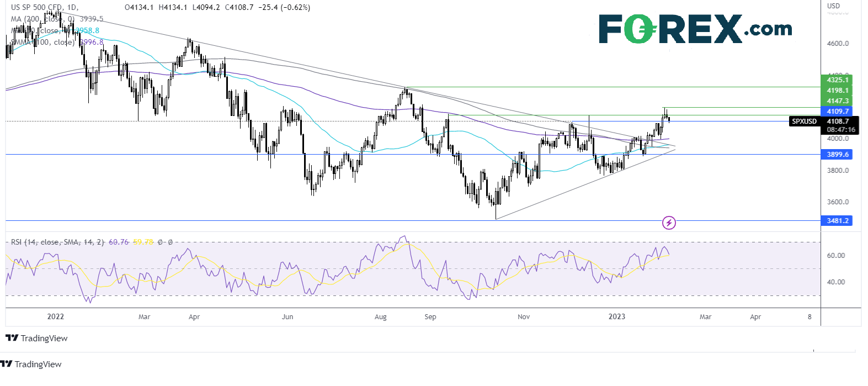The width and height of the screenshot is (868, 386).
Task: Click the yellow RSI average value 59.78
Action: [x=143, y=242]
